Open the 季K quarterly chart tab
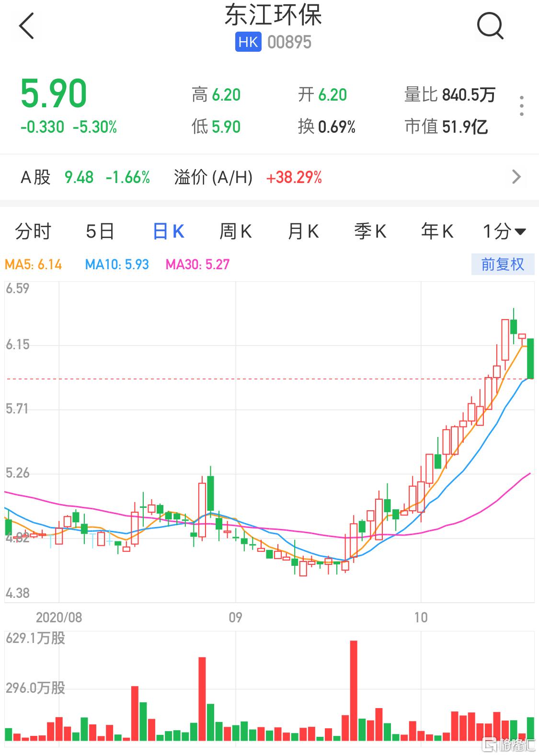 (x=370, y=232)
